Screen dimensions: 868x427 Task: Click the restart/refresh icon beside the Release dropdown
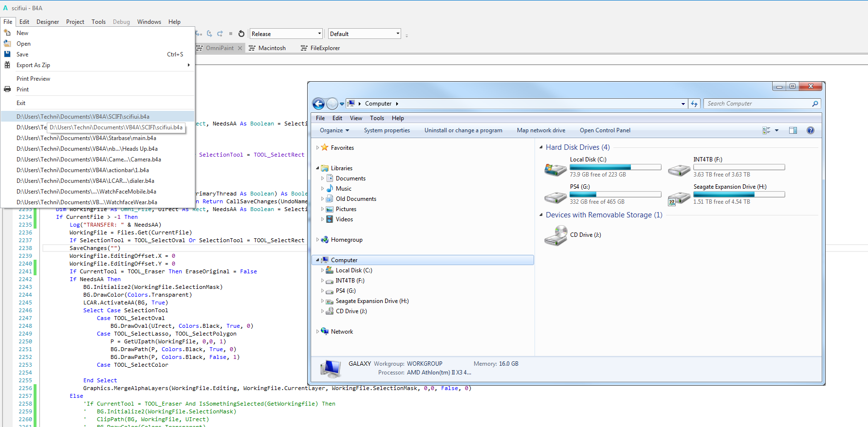click(x=241, y=34)
